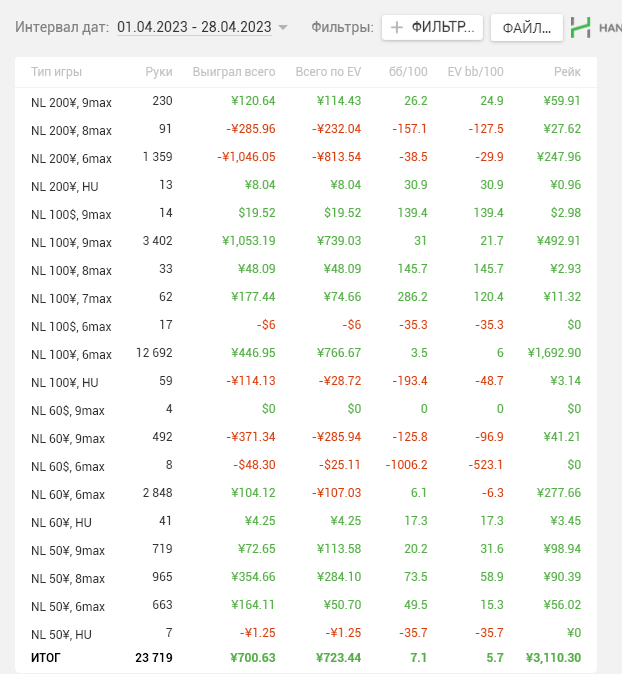Sort by Тип игры column header
Viewport: 622px width, 674px height.
click(56, 72)
